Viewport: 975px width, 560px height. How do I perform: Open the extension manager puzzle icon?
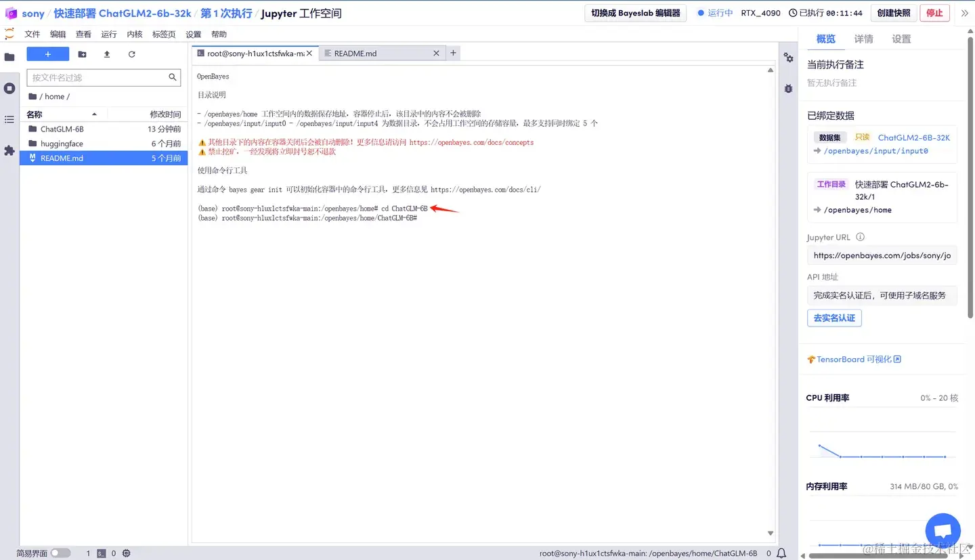[x=9, y=150]
